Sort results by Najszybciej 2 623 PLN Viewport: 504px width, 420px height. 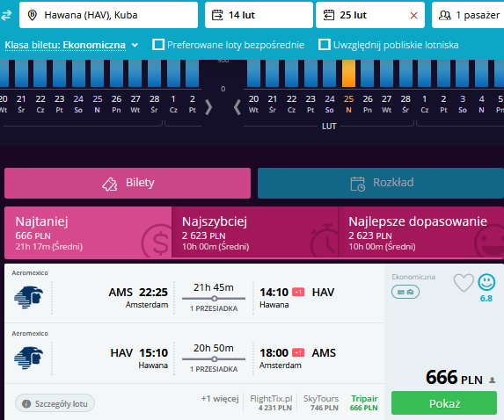[x=255, y=233]
